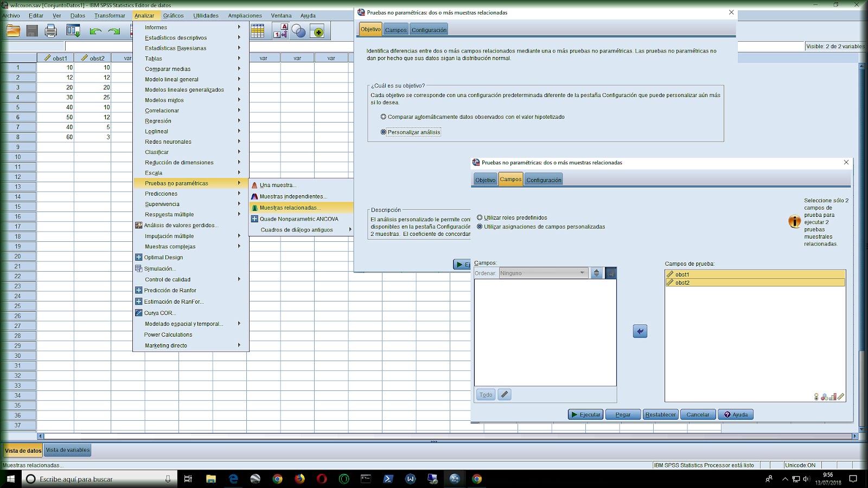Screen dimensions: 868x488
Task: Click the yellow grid toolbar icon
Action: click(258, 31)
